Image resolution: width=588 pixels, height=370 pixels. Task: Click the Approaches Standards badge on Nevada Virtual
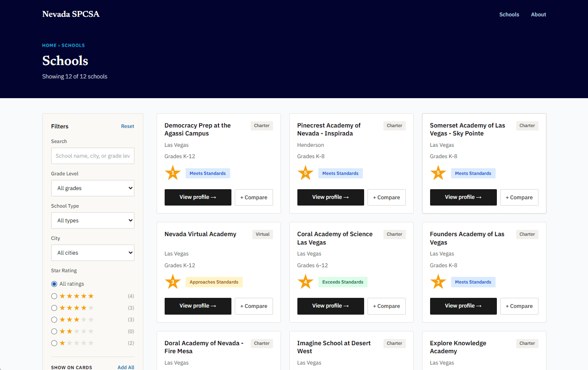point(214,282)
